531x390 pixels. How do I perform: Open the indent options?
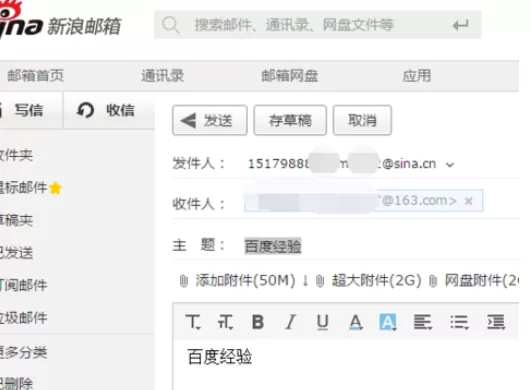(x=496, y=322)
